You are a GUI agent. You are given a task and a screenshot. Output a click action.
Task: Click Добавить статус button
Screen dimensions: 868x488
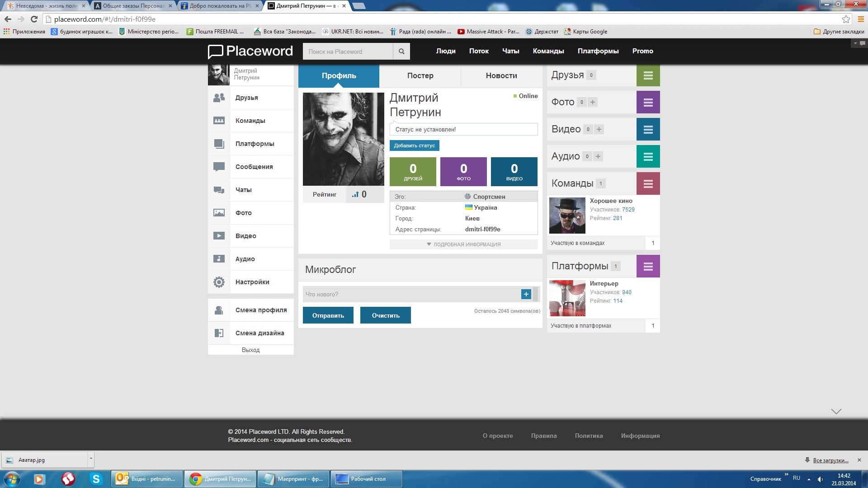(x=415, y=145)
